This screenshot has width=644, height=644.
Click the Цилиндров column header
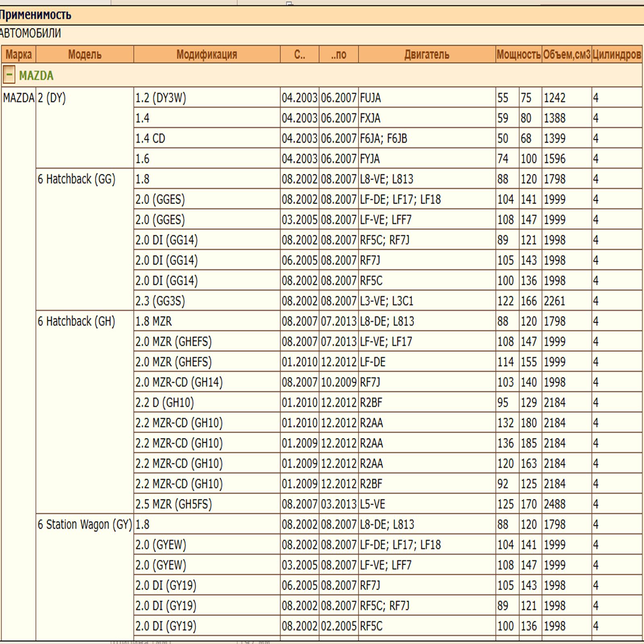tap(617, 54)
